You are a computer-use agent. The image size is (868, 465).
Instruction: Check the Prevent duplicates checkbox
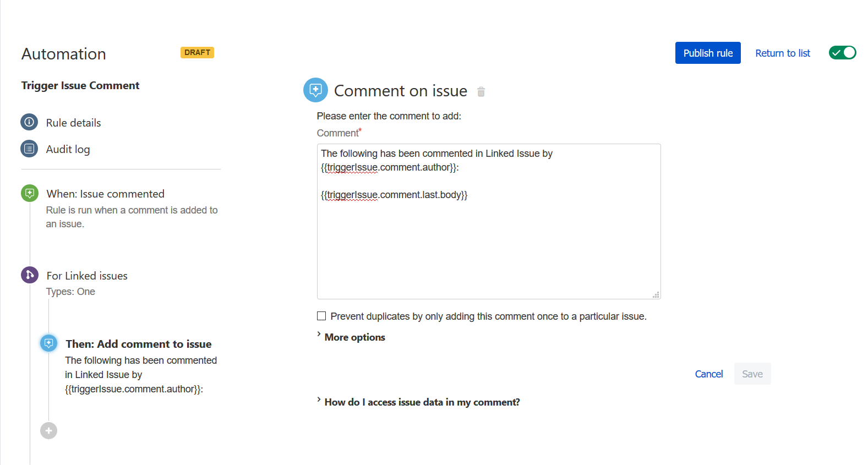click(x=321, y=316)
